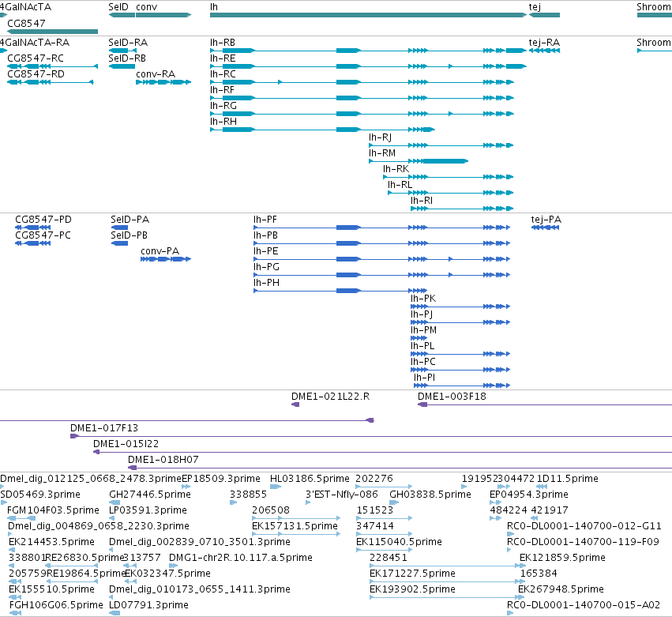Screen dimensions: 672x617
Task: Click the conv-RA transcript label
Action: pyautogui.click(x=156, y=74)
